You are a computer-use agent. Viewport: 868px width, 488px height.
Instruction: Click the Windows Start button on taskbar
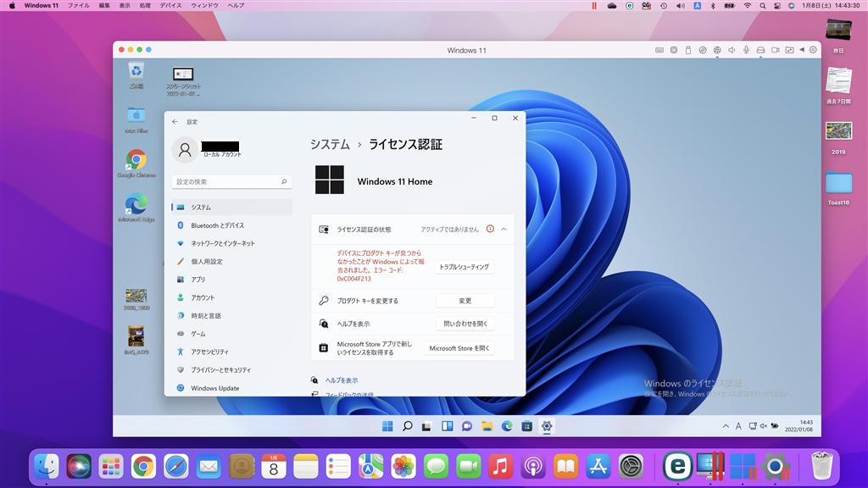pyautogui.click(x=387, y=426)
